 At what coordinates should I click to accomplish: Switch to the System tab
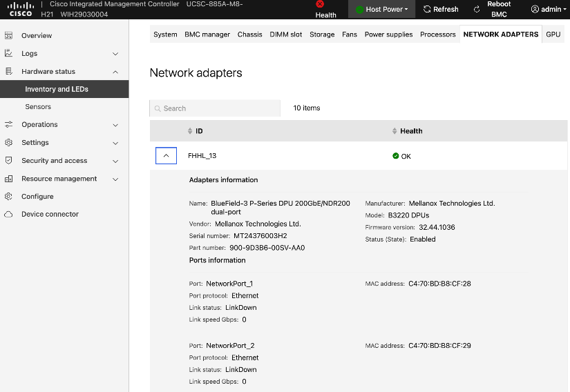coord(165,34)
